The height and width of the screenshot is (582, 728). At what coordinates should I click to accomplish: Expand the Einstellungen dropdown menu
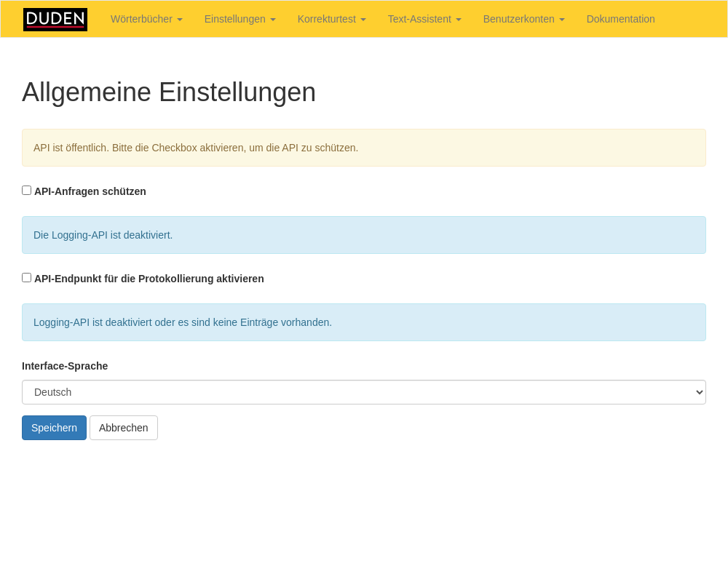240,20
